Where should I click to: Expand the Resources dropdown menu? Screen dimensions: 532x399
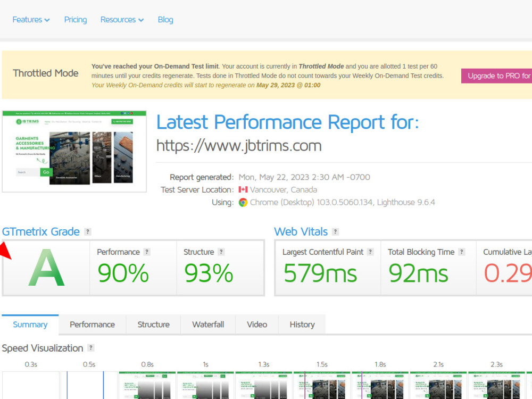coord(122,20)
